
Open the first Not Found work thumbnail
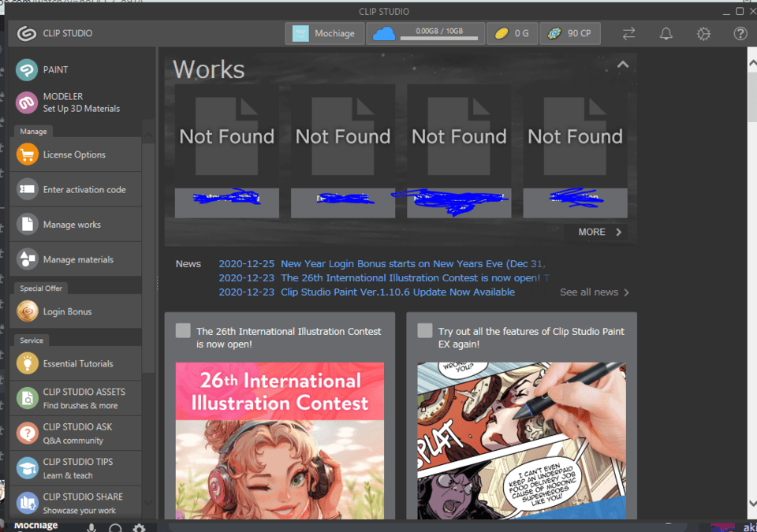[x=226, y=138]
